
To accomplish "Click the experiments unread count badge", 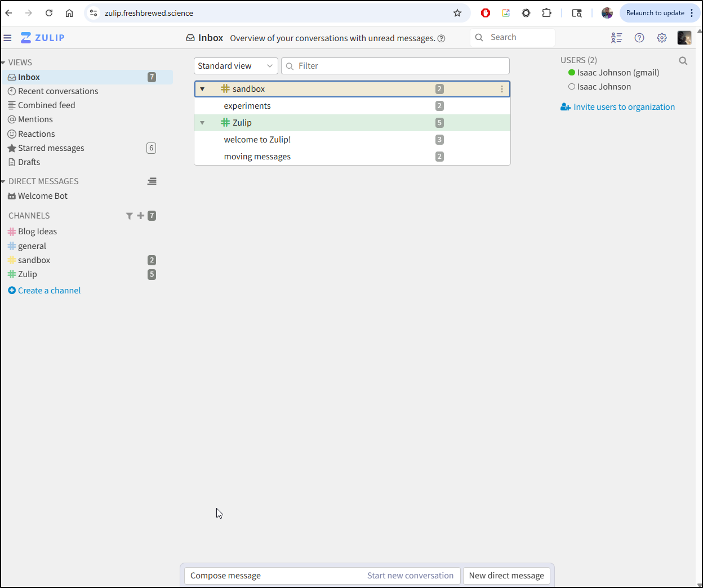I will point(439,106).
